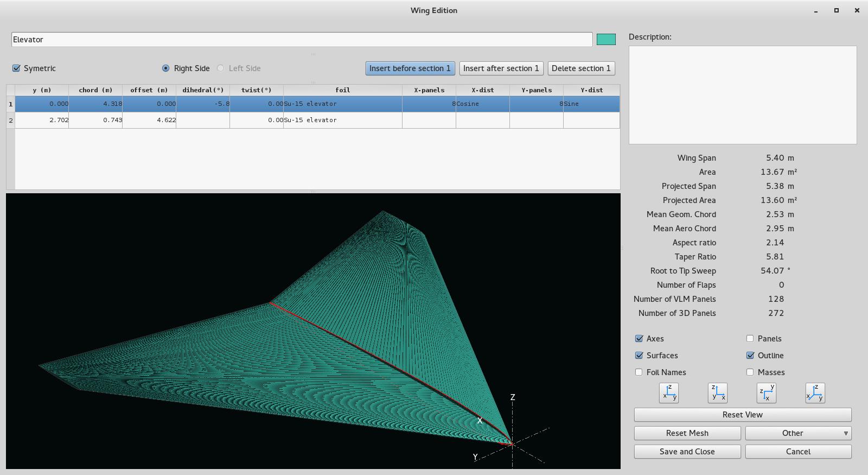Click the Y-panels column header

pyautogui.click(x=537, y=90)
